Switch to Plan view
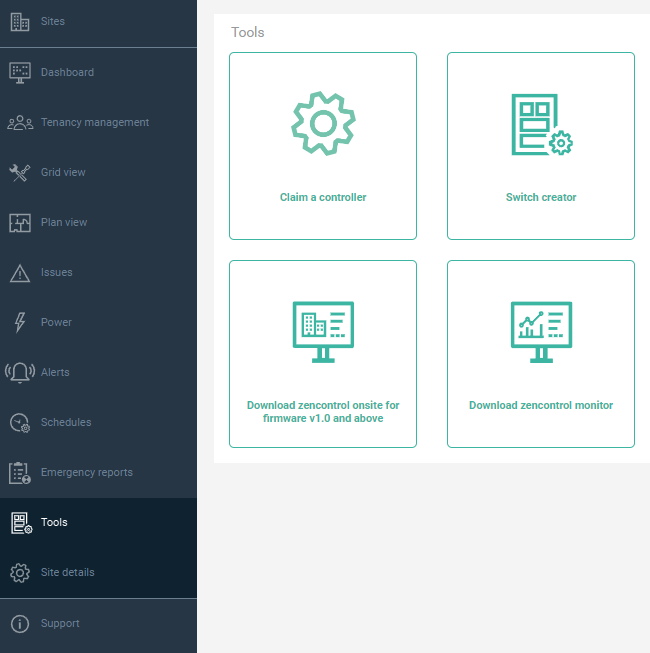The height and width of the screenshot is (653, 650). (x=98, y=222)
